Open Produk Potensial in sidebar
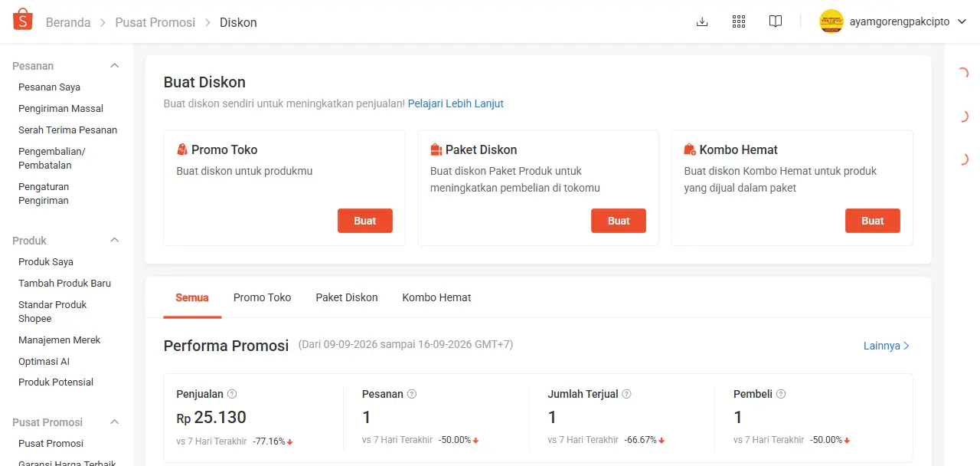The image size is (980, 466). (56, 382)
